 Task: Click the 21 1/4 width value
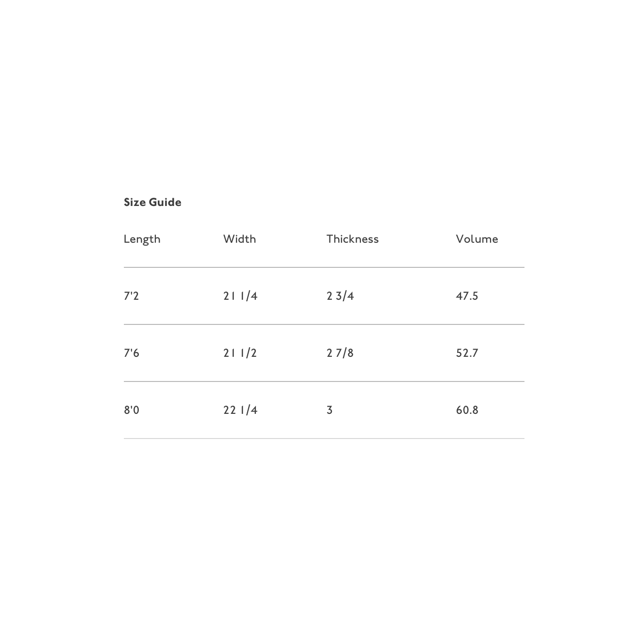click(240, 296)
